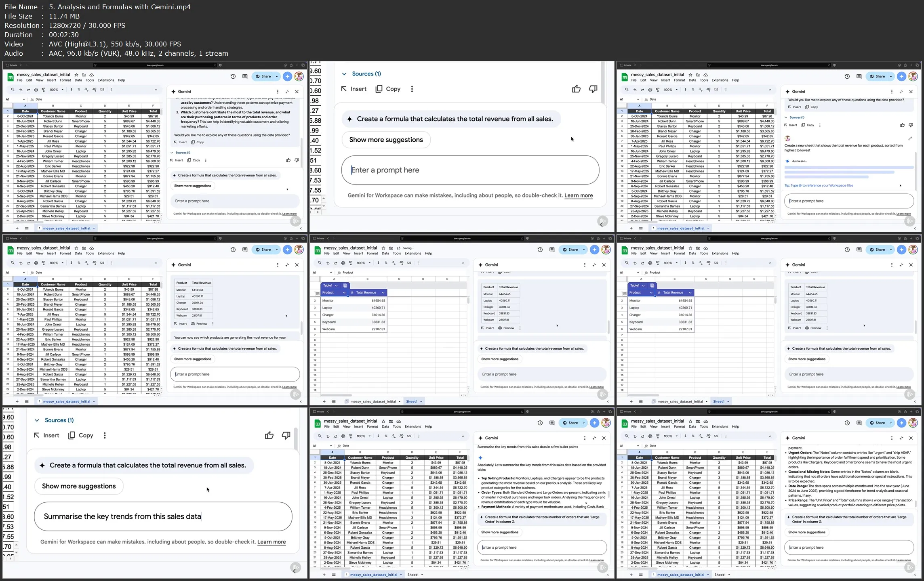Click pencil edit icon in the 'Just a sec…' frame
The width and height of the screenshot is (924, 581).
pyautogui.click(x=910, y=138)
